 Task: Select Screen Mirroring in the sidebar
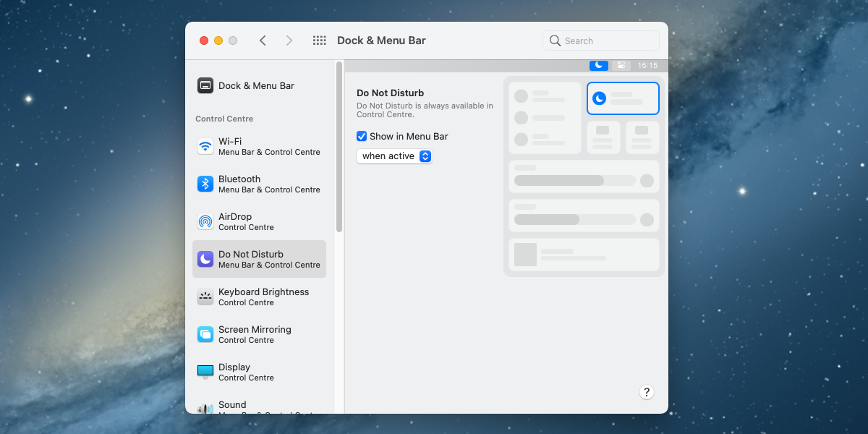(259, 334)
